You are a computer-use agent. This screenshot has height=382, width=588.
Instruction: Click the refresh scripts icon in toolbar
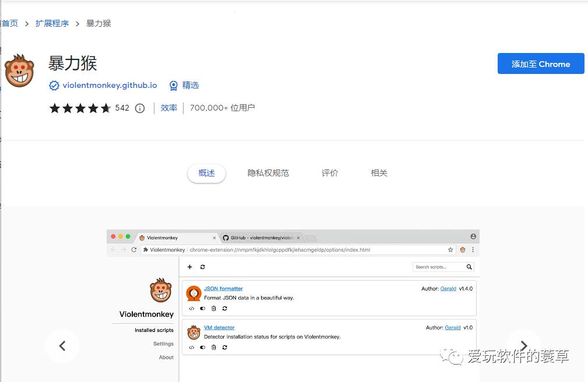[x=202, y=267]
